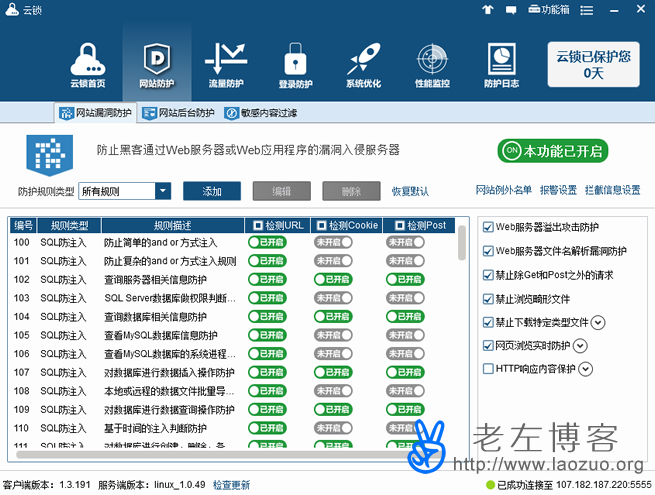Click 云锁已保护您 0天 badge
This screenshot has height=495, width=655.
[593, 64]
